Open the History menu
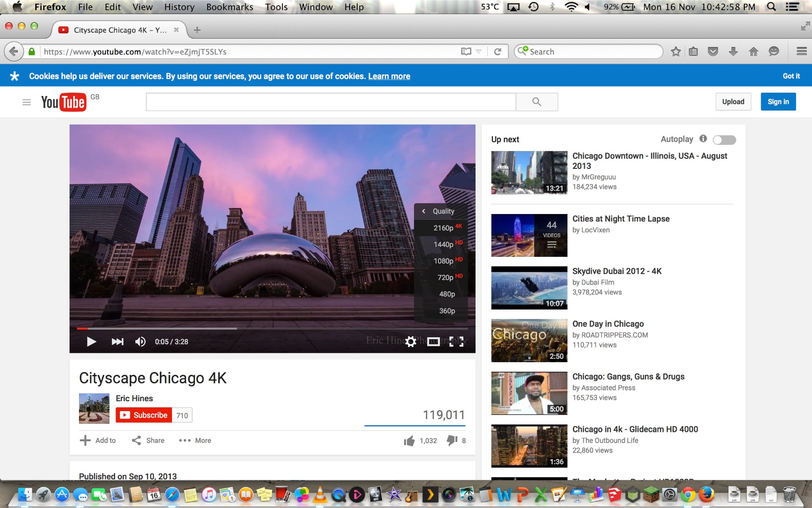This screenshot has height=508, width=812. 179,7
